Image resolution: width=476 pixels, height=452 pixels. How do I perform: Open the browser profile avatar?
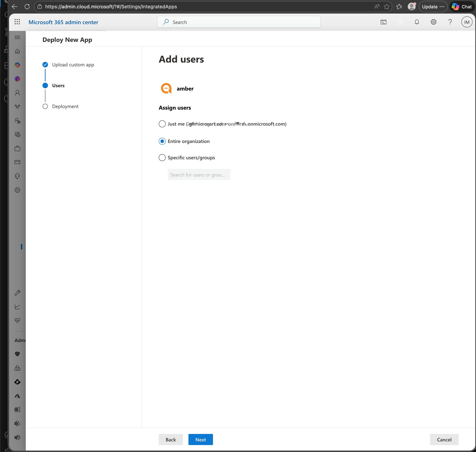412,7
